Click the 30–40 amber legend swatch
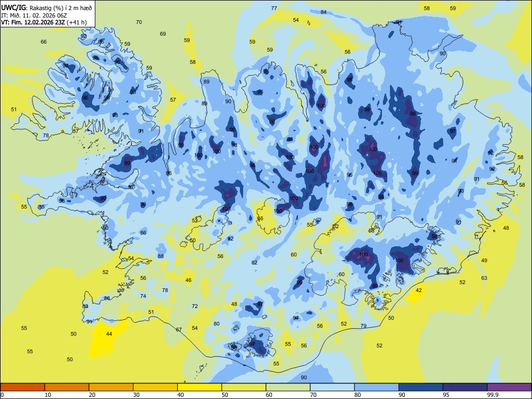 click(x=155, y=387)
